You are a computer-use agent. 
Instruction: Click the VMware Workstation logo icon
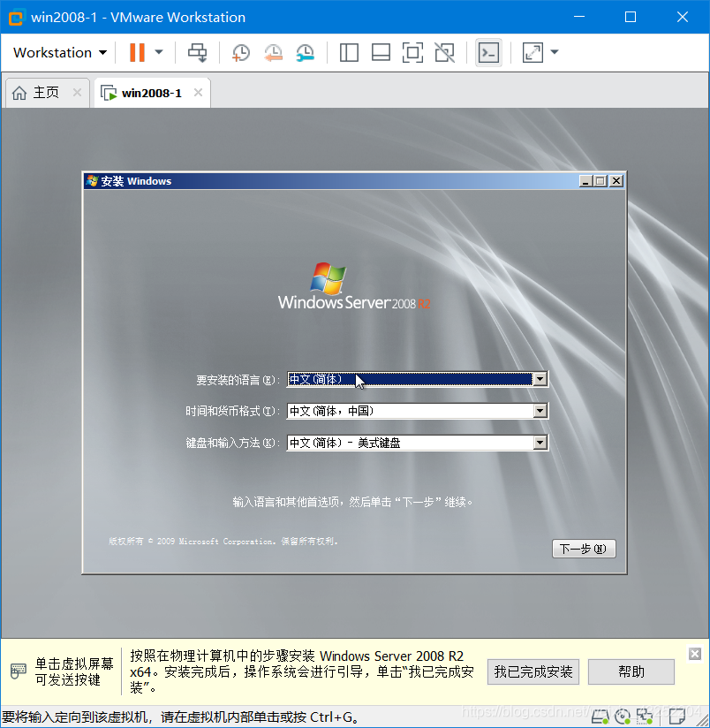click(16, 18)
